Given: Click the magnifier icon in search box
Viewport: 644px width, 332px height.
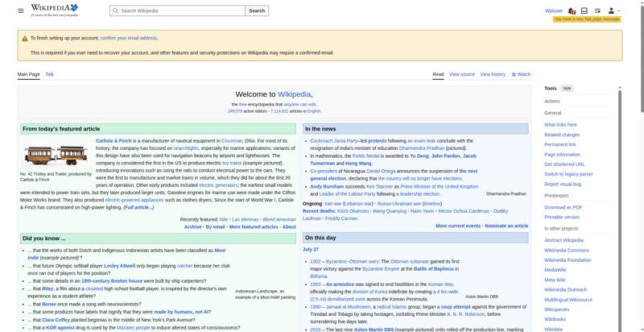Looking at the screenshot, I should (115, 10).
